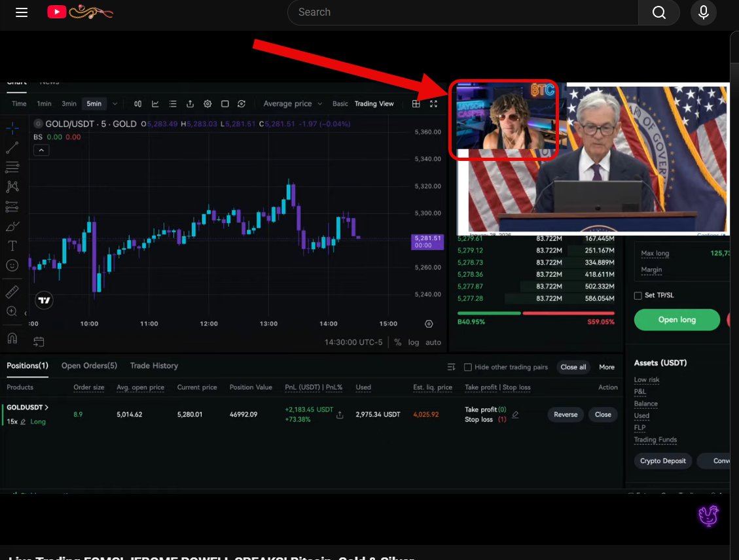Screen dimensions: 739x560
Task: Click the TradingView logo on the chart
Action: coord(44,300)
